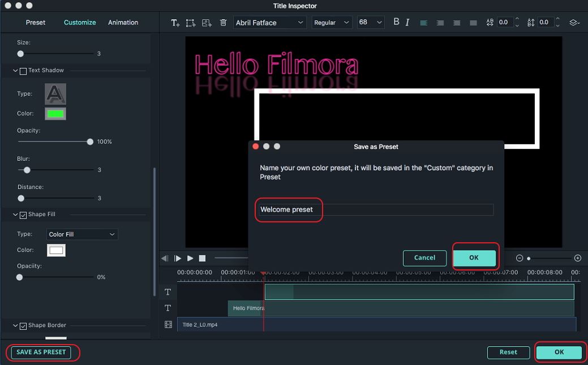Switch to the Animation tab
Image resolution: width=588 pixels, height=365 pixels.
coord(123,23)
